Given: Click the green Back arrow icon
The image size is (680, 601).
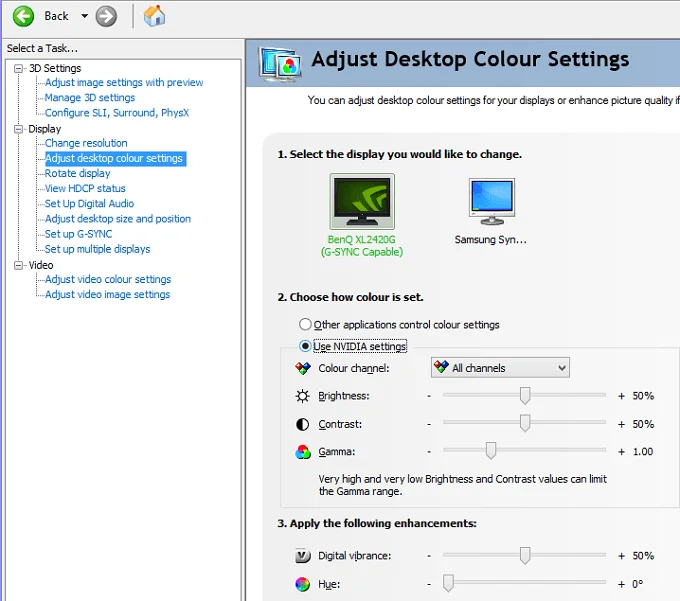Looking at the screenshot, I should click(23, 16).
